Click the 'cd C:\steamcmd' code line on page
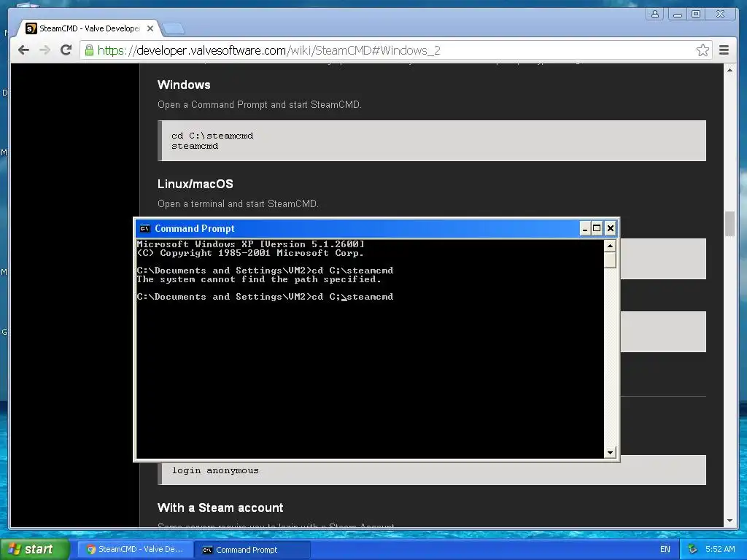747x560 pixels. click(212, 136)
